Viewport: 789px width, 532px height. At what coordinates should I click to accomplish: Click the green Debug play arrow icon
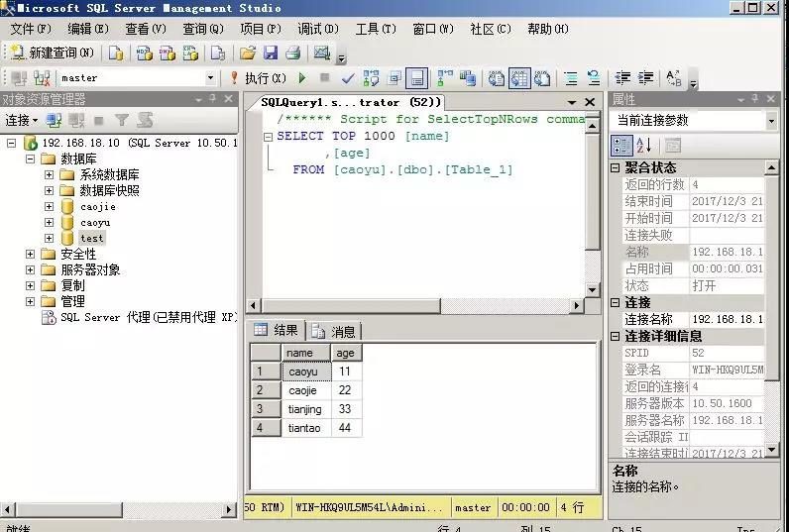coord(302,77)
